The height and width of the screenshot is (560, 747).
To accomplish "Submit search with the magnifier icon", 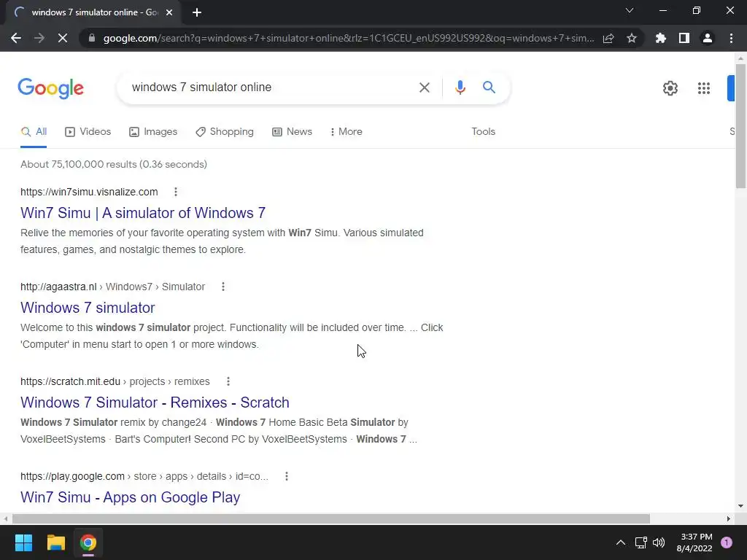I will point(489,87).
